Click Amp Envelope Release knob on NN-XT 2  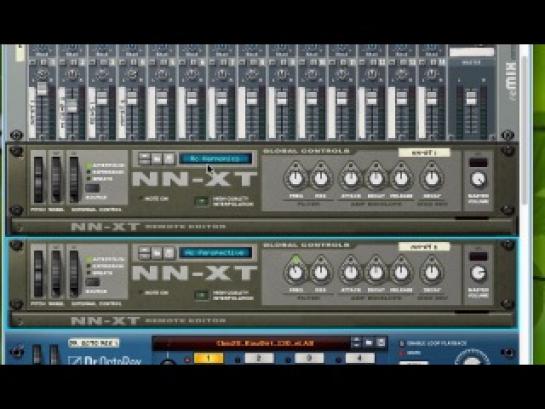coord(401,272)
